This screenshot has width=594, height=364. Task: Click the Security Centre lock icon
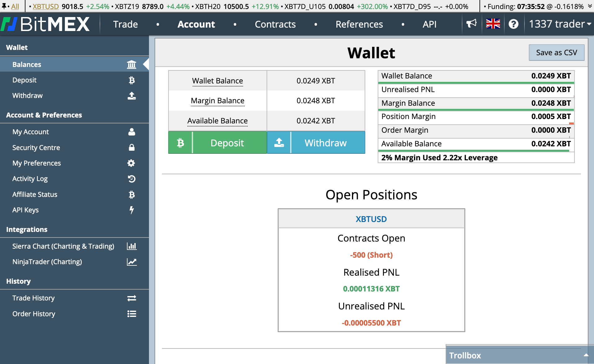pyautogui.click(x=132, y=148)
